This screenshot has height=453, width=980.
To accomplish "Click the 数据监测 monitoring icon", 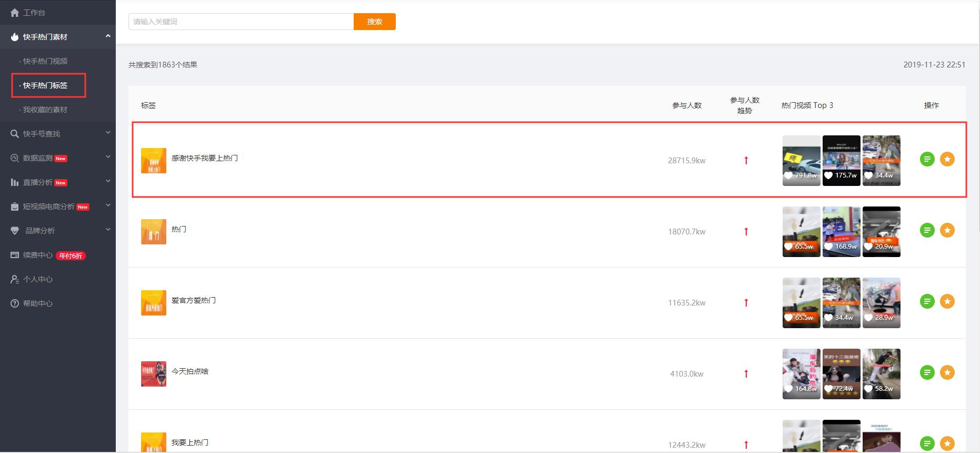I will [15, 158].
